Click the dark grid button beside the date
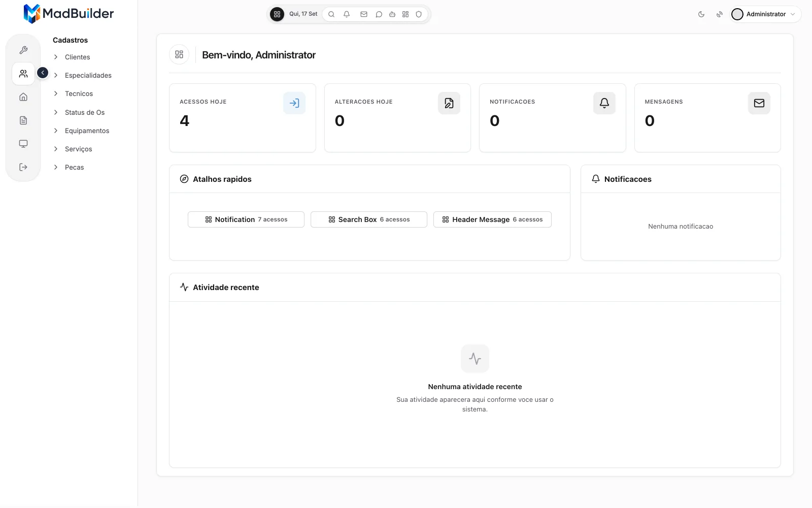 pos(277,14)
